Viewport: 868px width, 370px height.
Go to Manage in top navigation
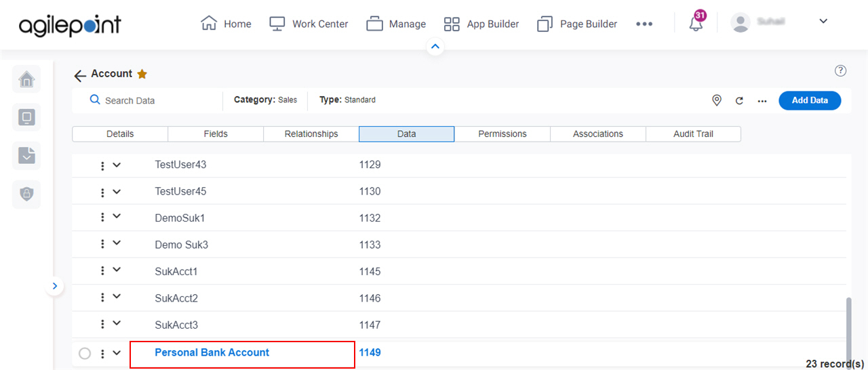pyautogui.click(x=396, y=24)
